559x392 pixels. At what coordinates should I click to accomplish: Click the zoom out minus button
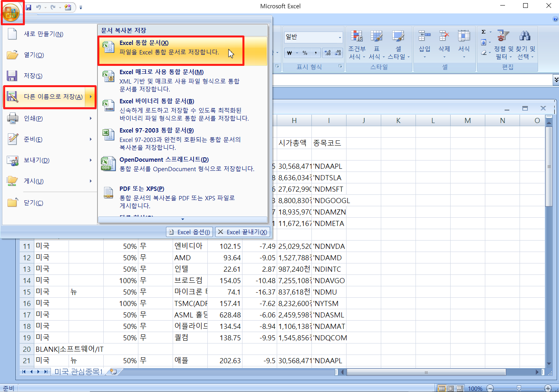click(490, 388)
